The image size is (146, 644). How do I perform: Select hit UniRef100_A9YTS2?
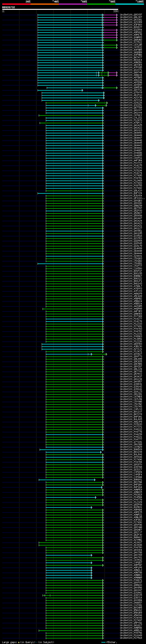tap(131, 90)
